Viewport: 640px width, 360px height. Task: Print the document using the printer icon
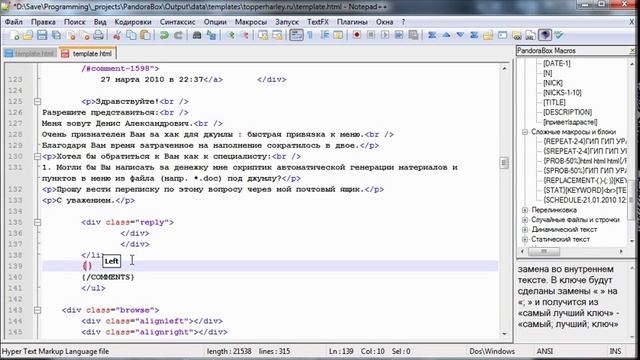(x=99, y=36)
